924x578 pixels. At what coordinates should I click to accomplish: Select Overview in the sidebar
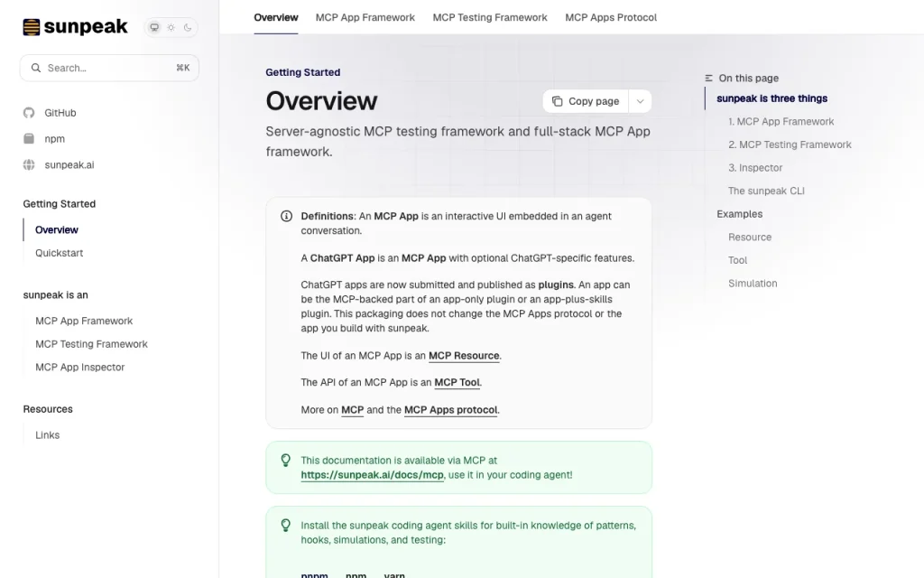57,229
